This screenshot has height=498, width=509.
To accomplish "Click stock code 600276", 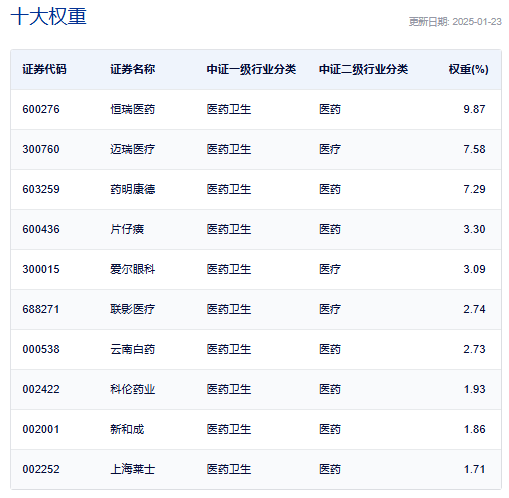I will click(x=41, y=109).
